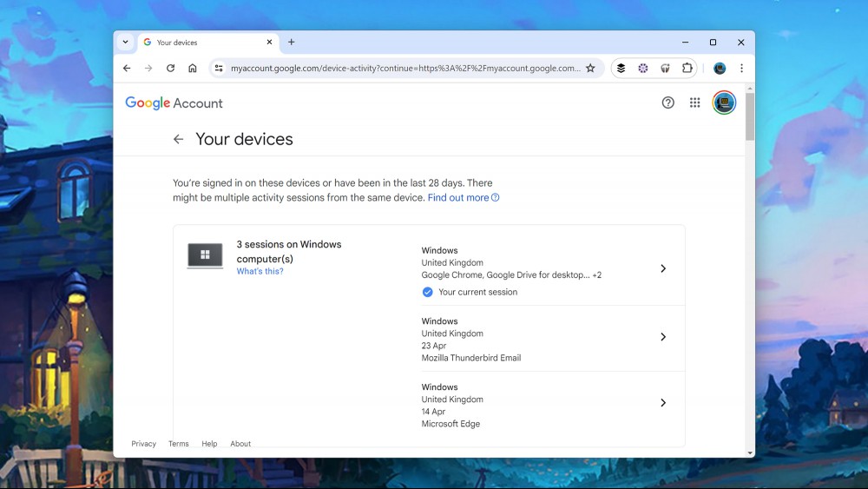Open the purple flower extension icon
Screen dimensions: 868x489
642,68
